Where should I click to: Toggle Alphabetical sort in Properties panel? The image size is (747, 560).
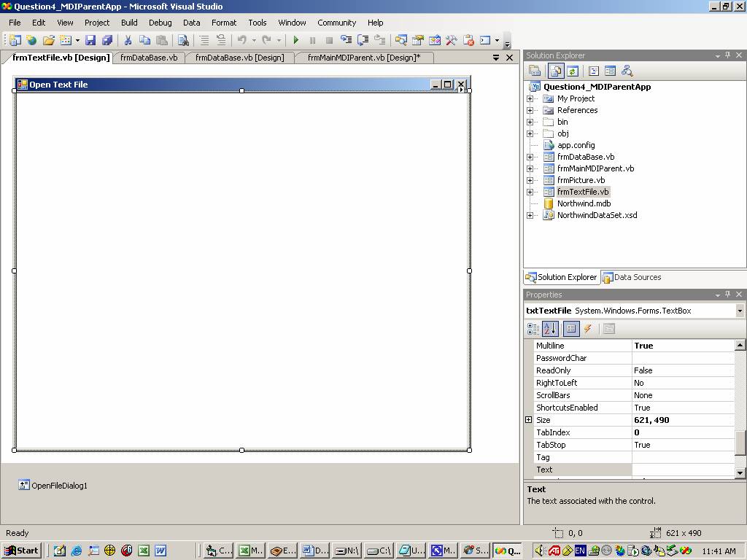point(550,329)
